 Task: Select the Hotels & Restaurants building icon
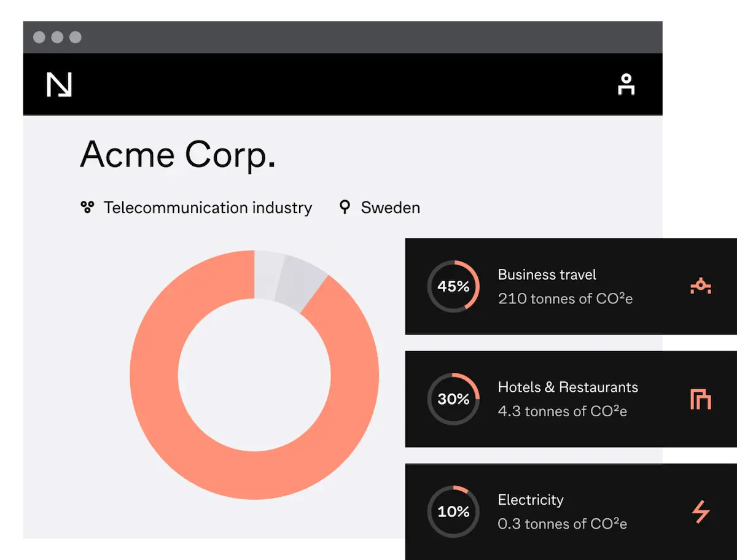(x=700, y=399)
